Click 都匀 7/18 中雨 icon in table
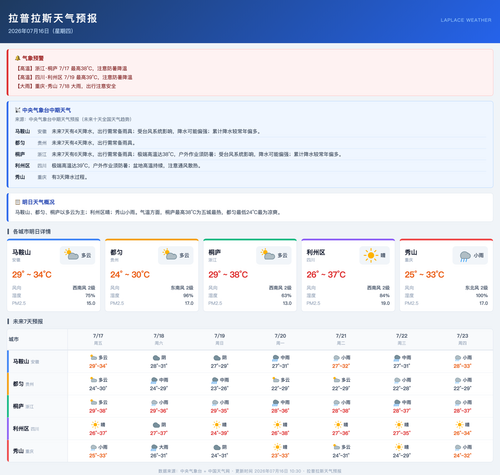This screenshot has height=475, width=500. pos(154,380)
